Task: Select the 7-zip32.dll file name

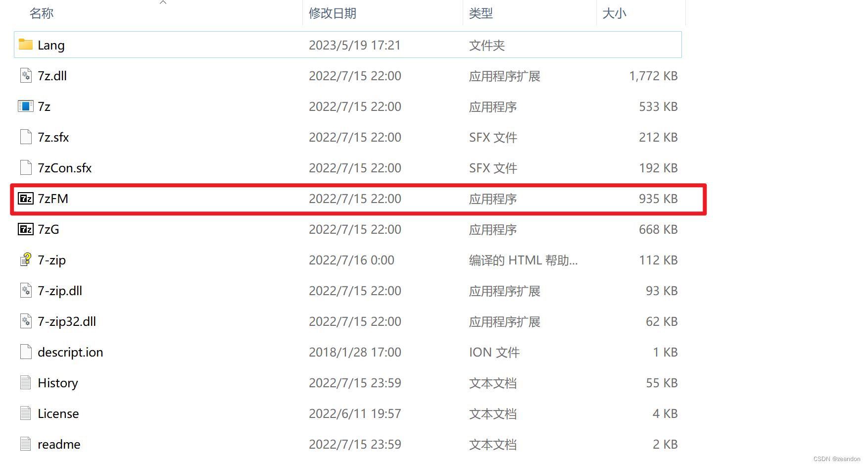Action: pos(67,322)
